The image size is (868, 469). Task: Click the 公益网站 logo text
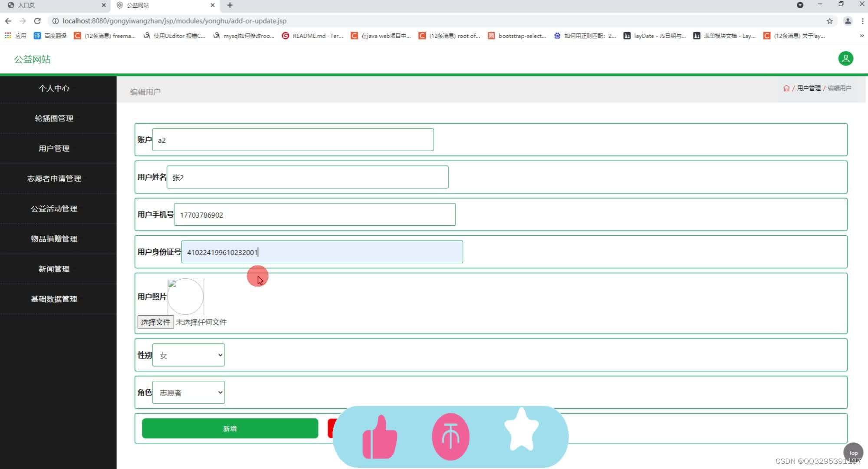(x=33, y=59)
